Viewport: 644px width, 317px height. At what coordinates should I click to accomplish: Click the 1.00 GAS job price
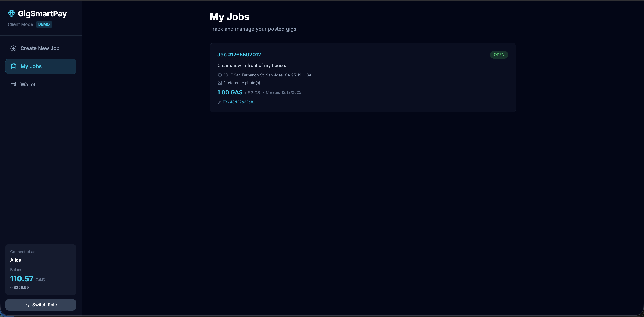230,92
